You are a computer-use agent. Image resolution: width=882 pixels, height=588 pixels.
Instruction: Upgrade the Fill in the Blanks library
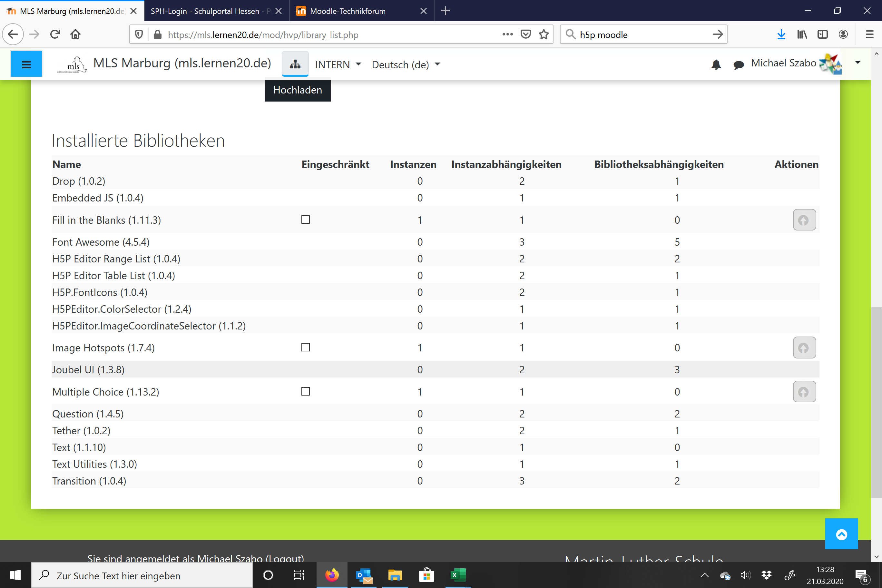tap(804, 220)
